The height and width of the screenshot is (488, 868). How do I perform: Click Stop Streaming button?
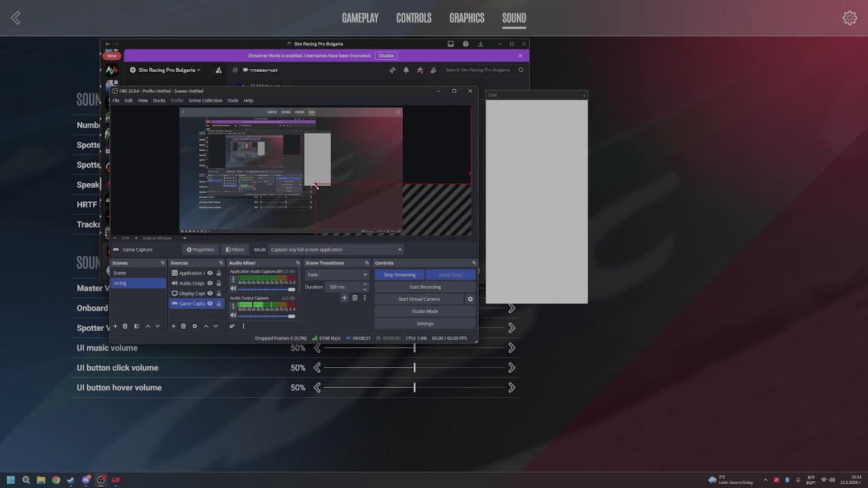tap(399, 274)
